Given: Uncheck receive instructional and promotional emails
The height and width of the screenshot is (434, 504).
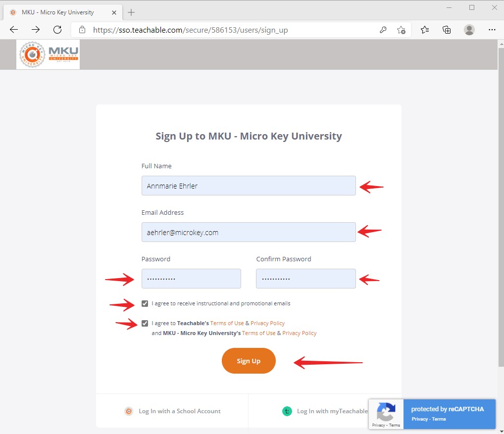Looking at the screenshot, I should coord(145,303).
